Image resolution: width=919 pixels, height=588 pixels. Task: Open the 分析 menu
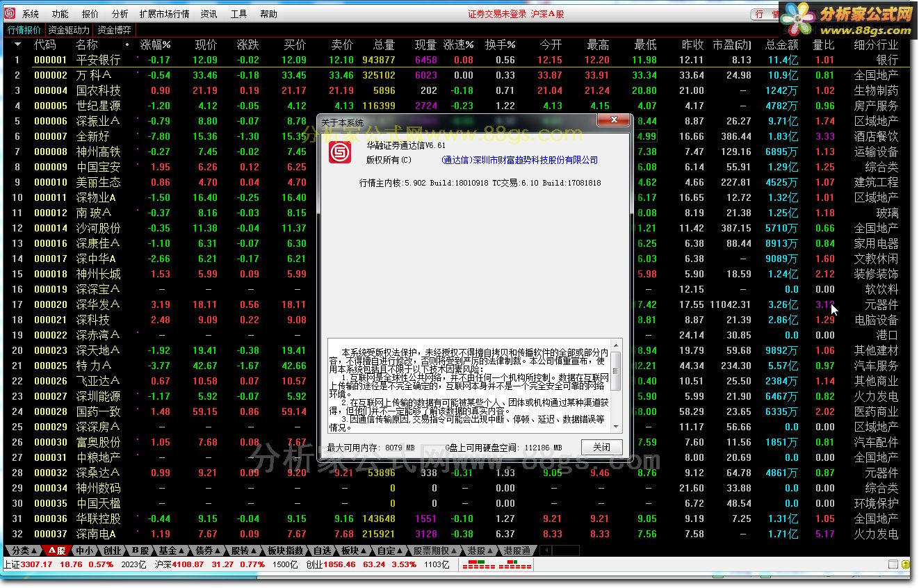pos(120,14)
